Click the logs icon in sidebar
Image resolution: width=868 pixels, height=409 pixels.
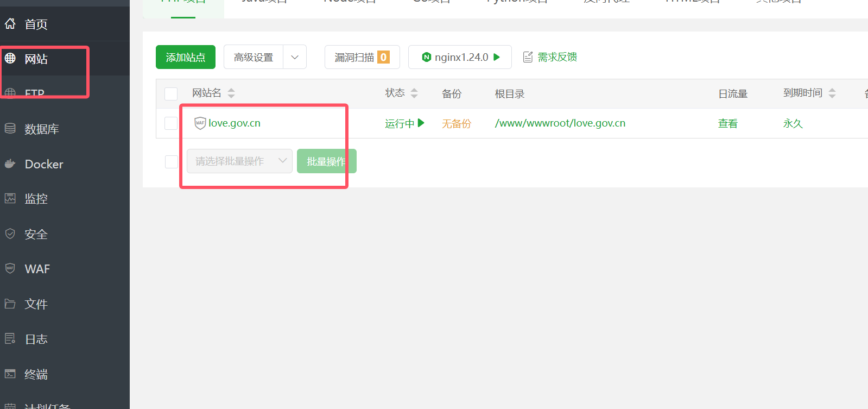pos(10,339)
